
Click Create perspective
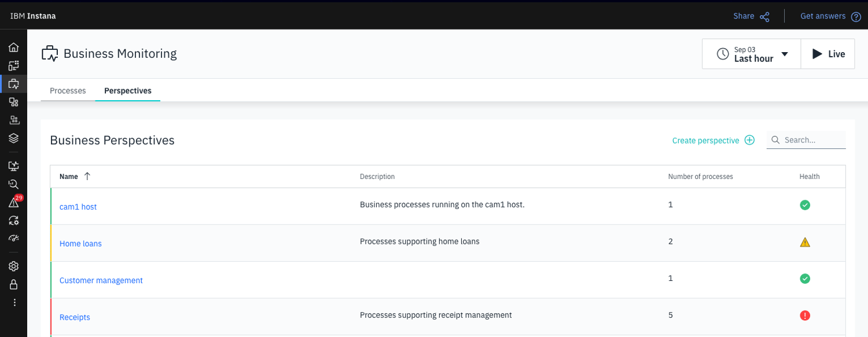(x=713, y=140)
